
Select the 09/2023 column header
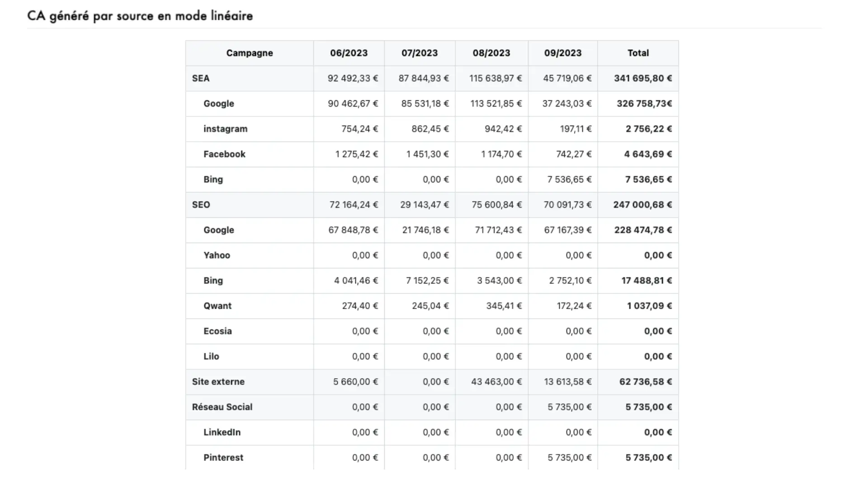tap(562, 53)
